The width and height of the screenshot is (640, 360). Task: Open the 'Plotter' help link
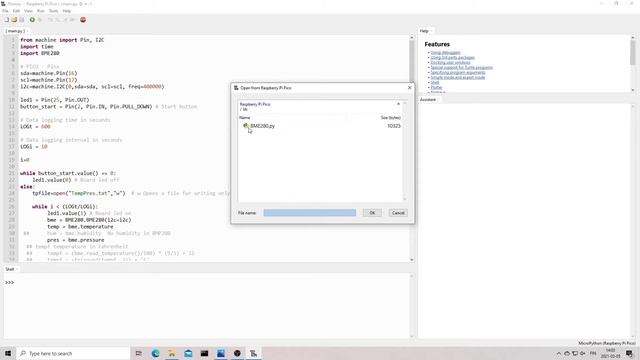[436, 87]
